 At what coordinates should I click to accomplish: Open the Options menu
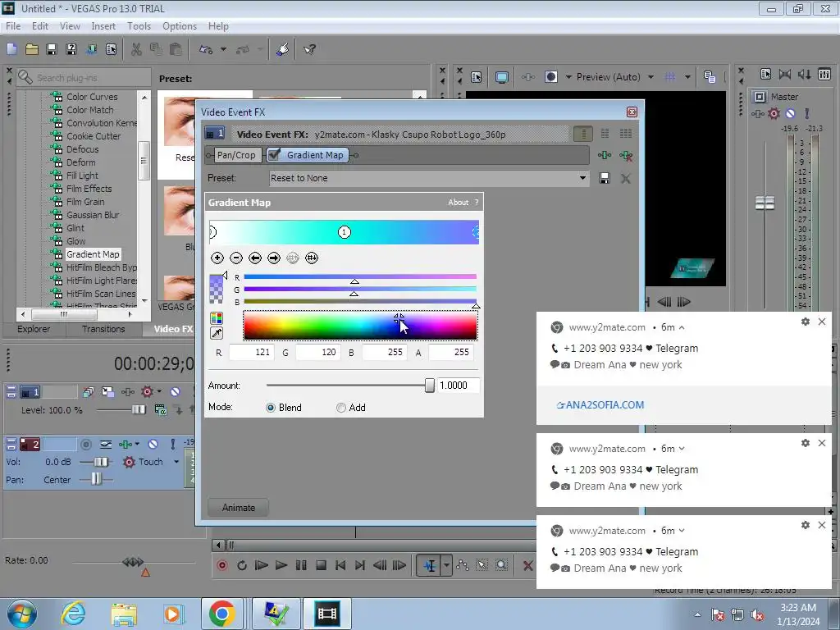point(180,26)
